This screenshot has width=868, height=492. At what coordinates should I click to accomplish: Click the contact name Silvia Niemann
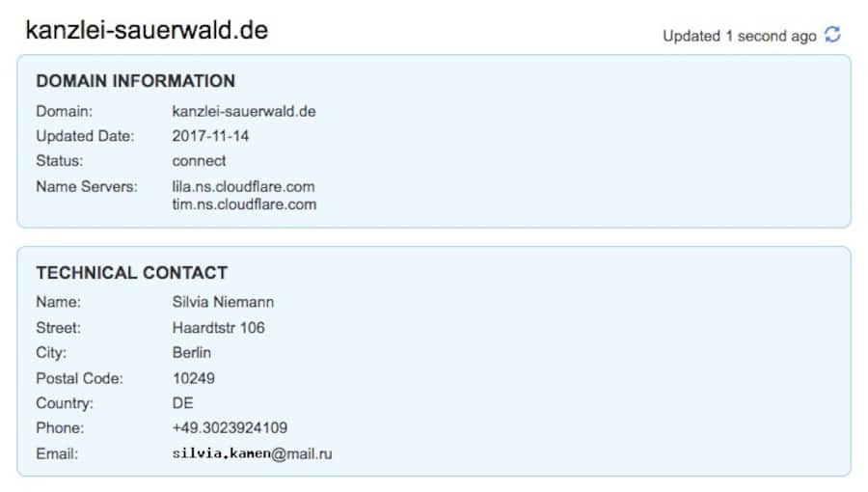(x=224, y=302)
